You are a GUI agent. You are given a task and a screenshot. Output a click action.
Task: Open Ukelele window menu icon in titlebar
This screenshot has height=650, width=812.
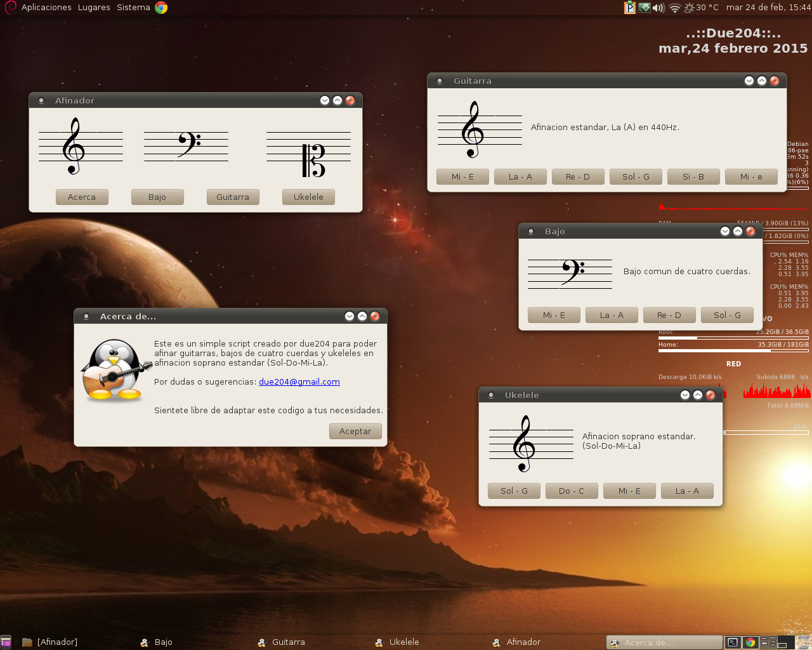491,395
